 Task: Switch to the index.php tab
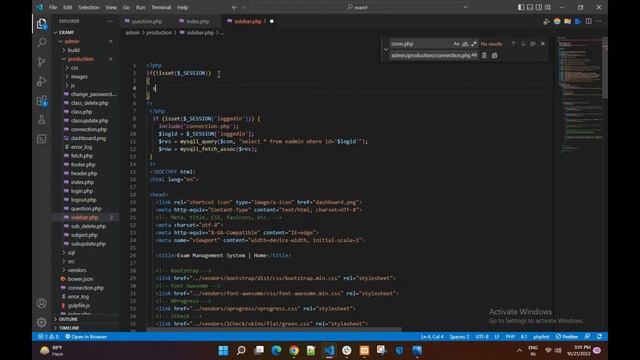(198, 21)
